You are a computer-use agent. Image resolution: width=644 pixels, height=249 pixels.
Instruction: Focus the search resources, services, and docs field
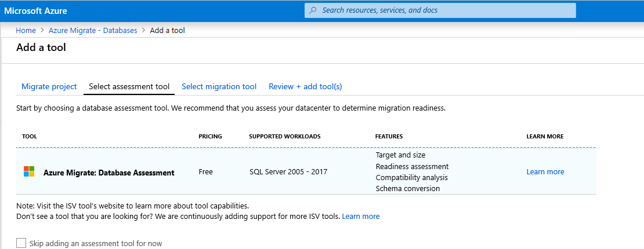point(441,10)
